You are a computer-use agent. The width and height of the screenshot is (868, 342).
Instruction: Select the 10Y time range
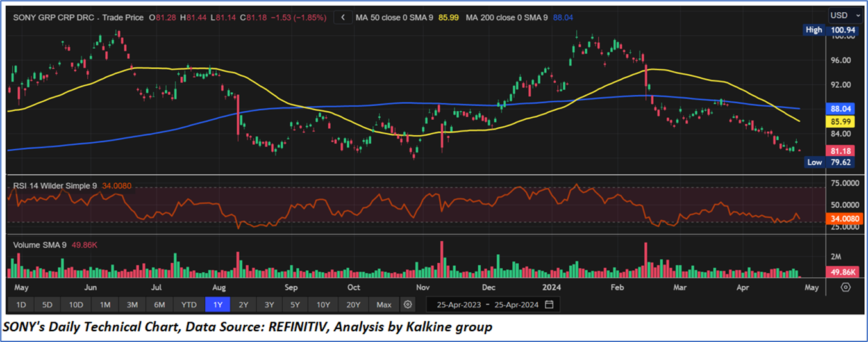322,304
